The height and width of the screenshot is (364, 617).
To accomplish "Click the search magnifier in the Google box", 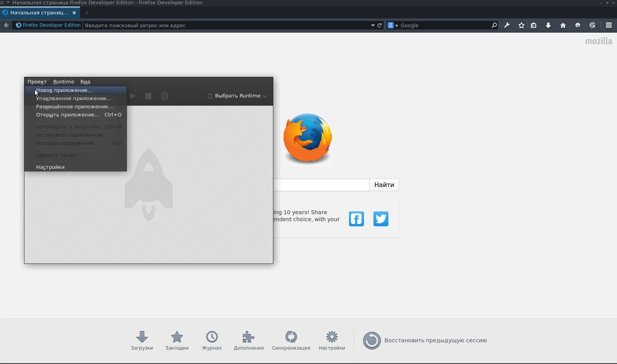I will pos(494,25).
